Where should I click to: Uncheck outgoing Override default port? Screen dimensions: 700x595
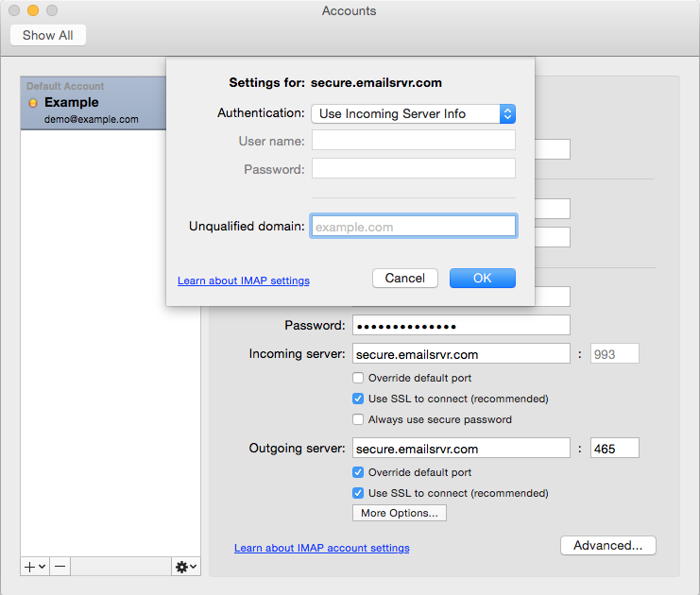[358, 472]
